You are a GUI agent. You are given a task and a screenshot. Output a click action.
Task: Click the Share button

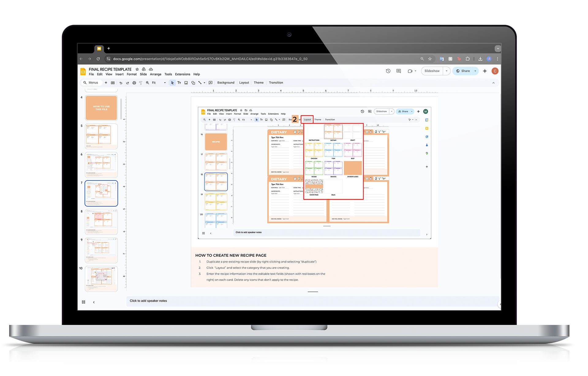[x=463, y=71]
